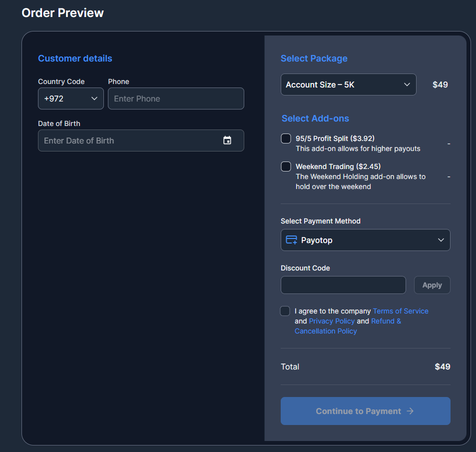Click the credit card icon beside Payotop
Viewport: 476px width, 452px height.
[291, 240]
